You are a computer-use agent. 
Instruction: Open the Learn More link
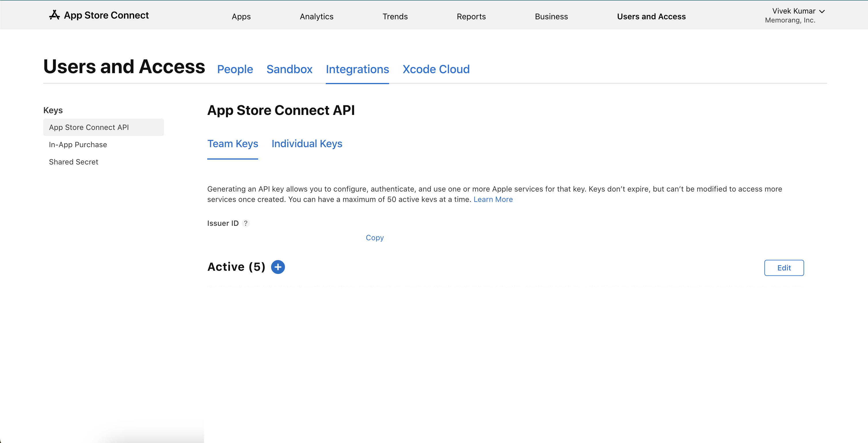coord(493,199)
